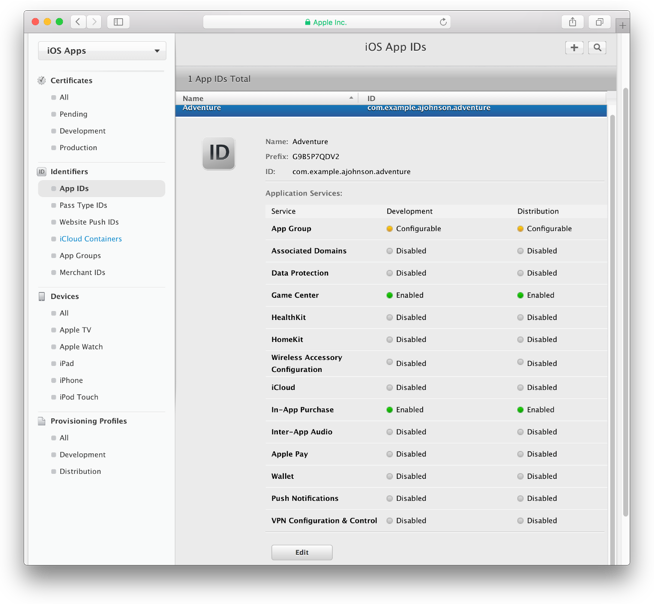654x604 pixels.
Task: Click In-App Purchase Distribution Enabled status
Action: pos(536,410)
